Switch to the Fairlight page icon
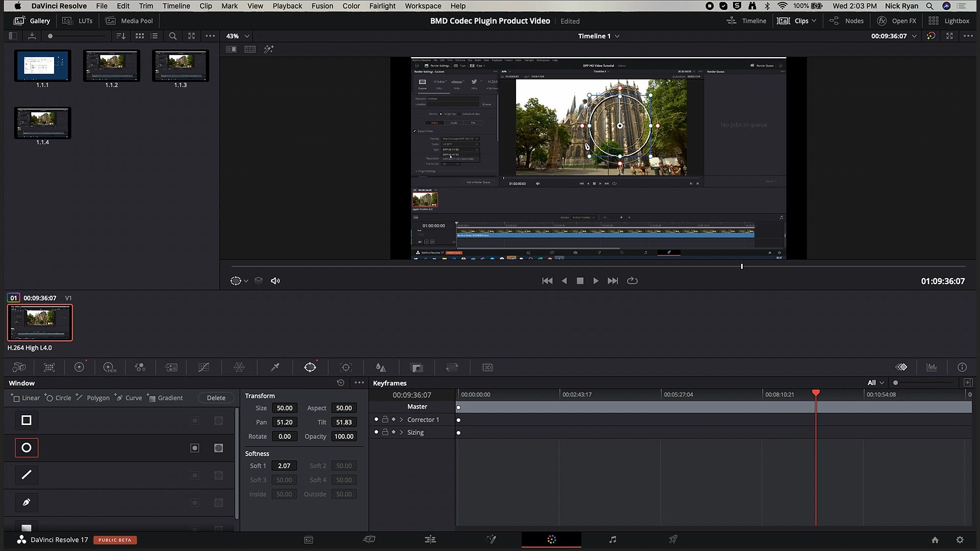 (612, 539)
